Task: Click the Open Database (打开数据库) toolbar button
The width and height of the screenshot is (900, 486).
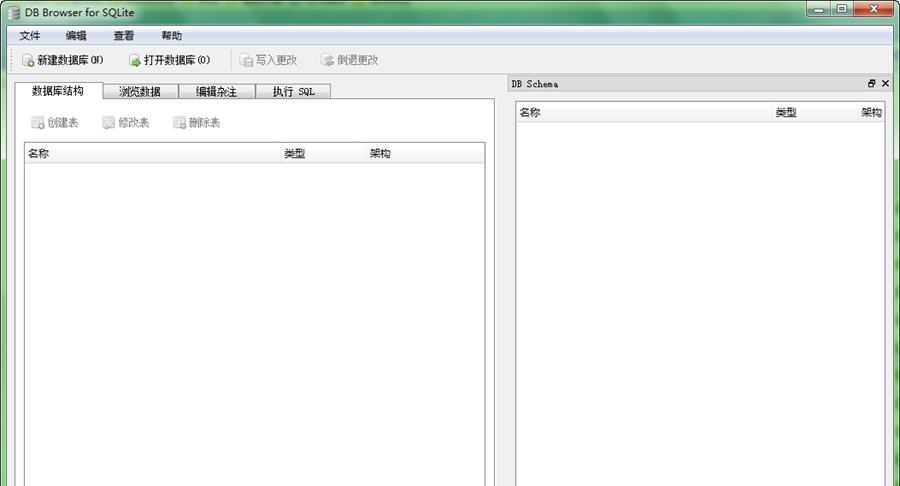Action: [x=169, y=60]
